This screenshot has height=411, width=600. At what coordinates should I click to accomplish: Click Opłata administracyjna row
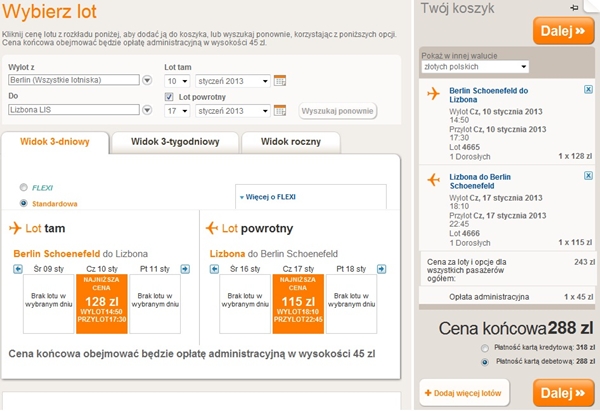click(x=507, y=297)
